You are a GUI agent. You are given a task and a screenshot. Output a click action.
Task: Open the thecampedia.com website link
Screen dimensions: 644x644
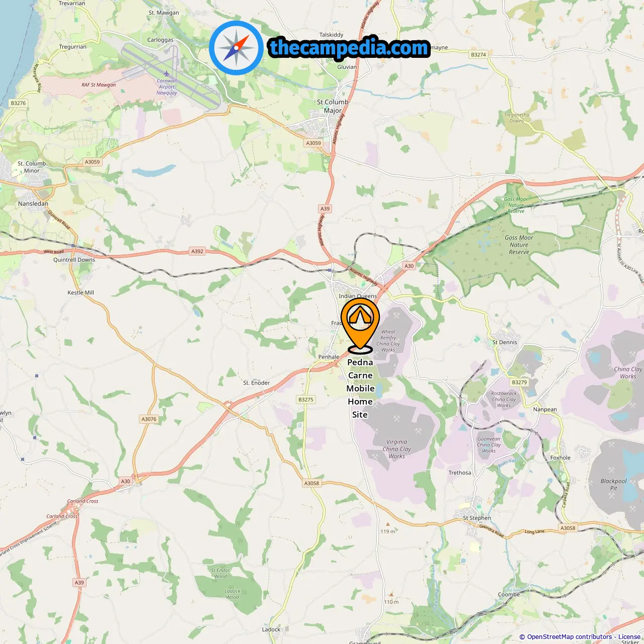[x=349, y=48]
